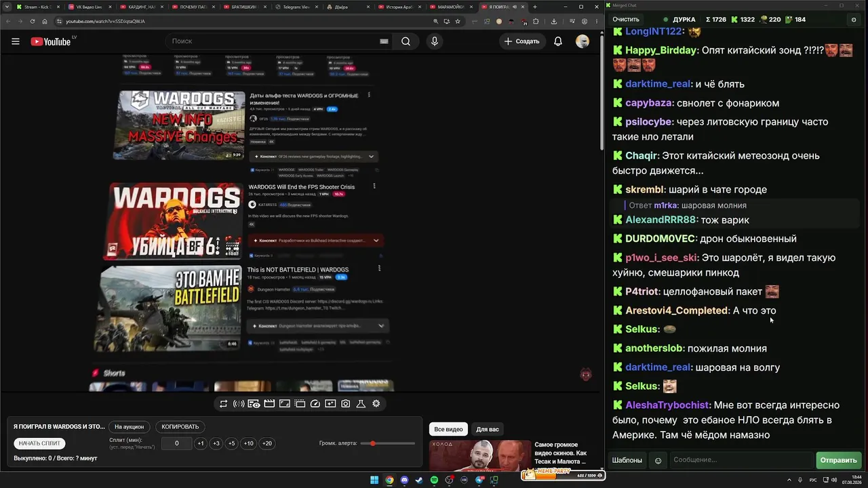
Task: Open the 'Шаблоны' templates menu in chat
Action: tap(627, 461)
